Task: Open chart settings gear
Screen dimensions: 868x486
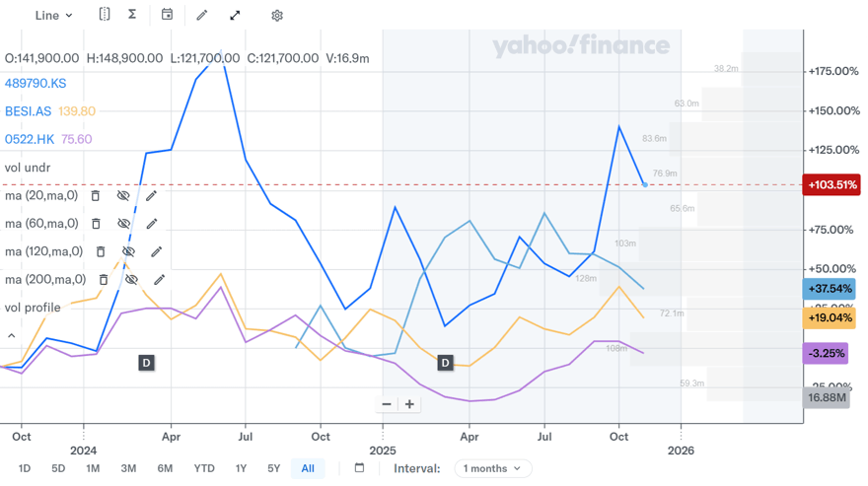Action: 277,15
